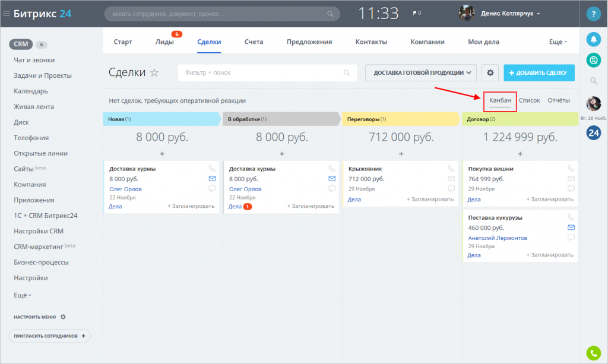Expand Ещё in left sidebar menu
The image size is (608, 364).
click(22, 295)
